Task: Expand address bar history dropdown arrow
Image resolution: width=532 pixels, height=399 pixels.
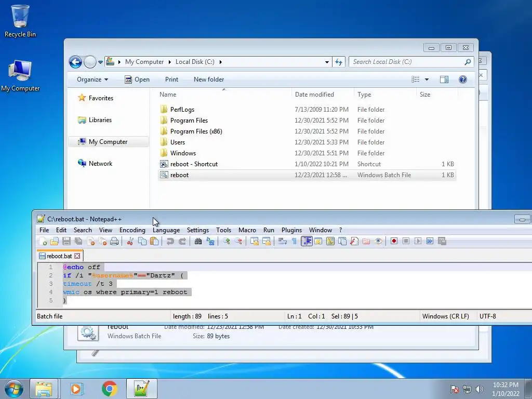Action: [327, 62]
